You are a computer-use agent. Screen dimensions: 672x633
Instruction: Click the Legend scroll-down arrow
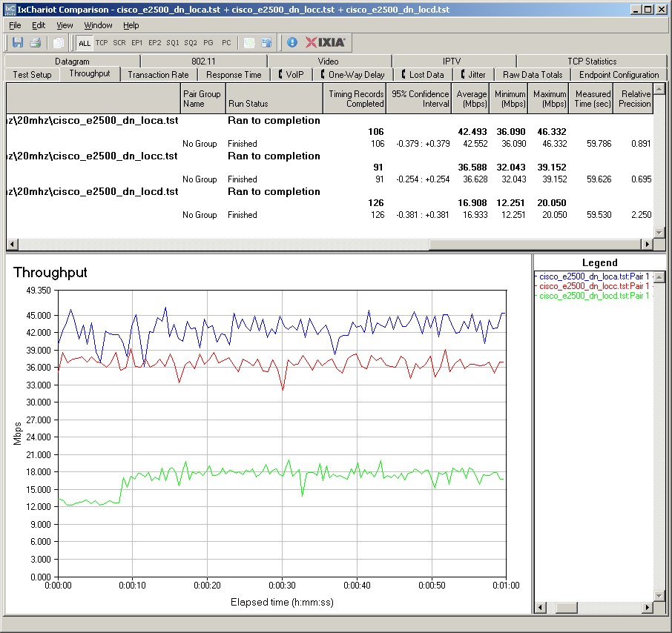pos(659,596)
